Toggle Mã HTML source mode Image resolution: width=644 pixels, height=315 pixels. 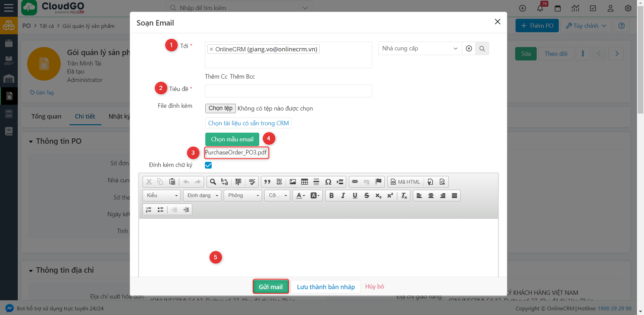pos(405,182)
